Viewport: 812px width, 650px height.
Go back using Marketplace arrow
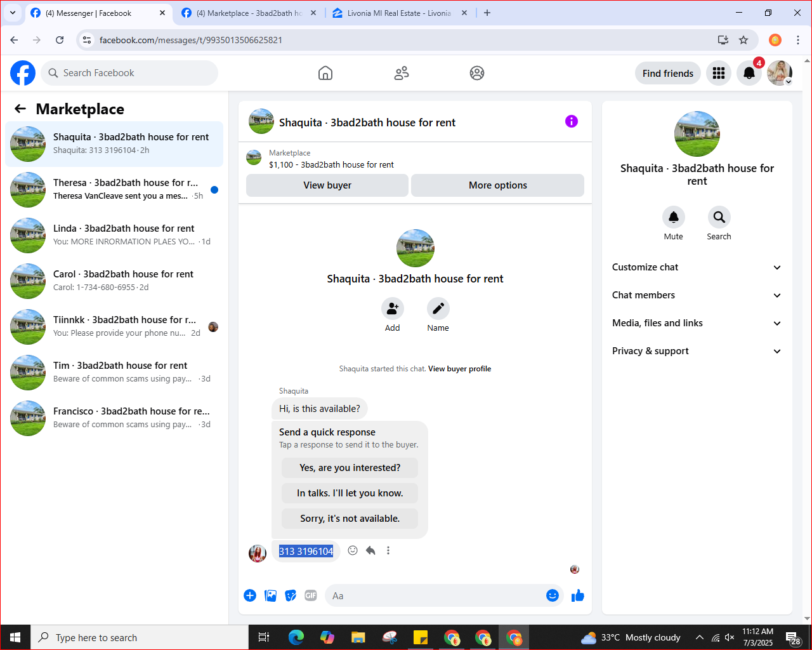[20, 109]
